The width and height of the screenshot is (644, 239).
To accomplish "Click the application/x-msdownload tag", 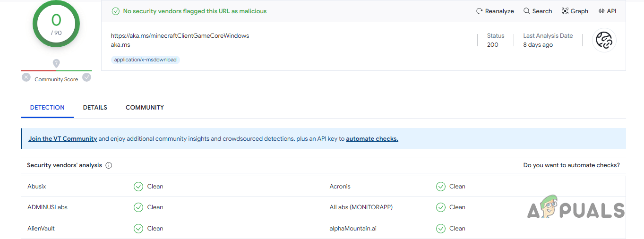I will (146, 60).
